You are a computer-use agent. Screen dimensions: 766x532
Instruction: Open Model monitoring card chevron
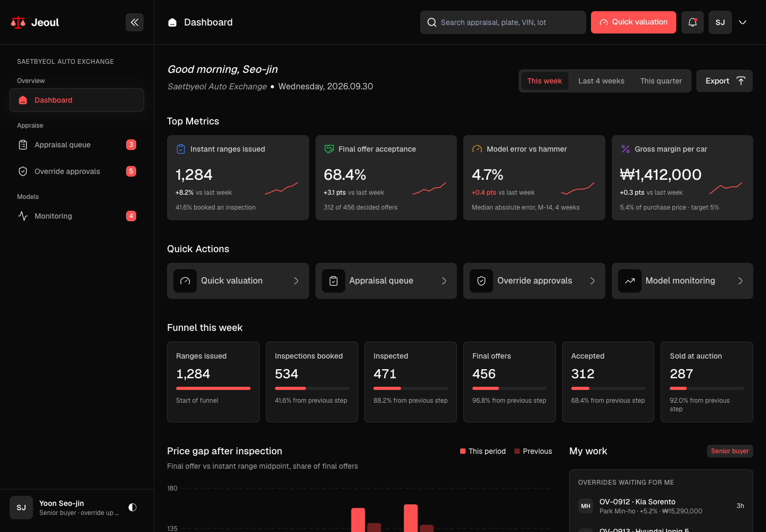coord(740,281)
